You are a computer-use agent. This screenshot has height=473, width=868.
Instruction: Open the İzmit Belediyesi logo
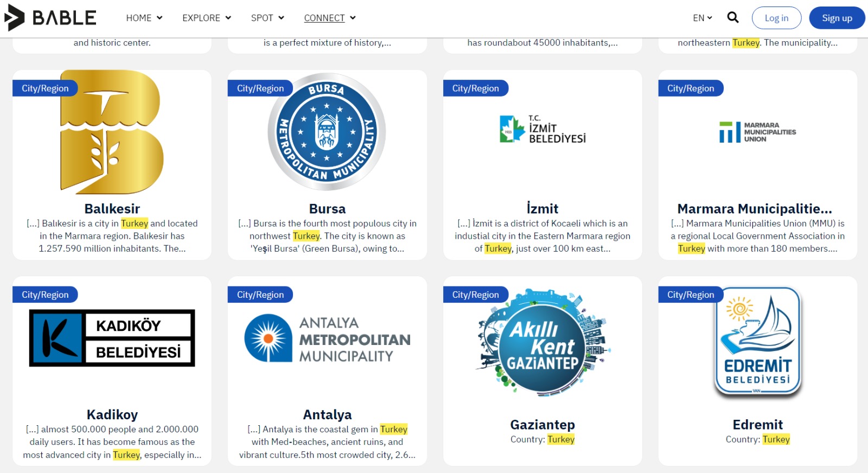point(542,129)
